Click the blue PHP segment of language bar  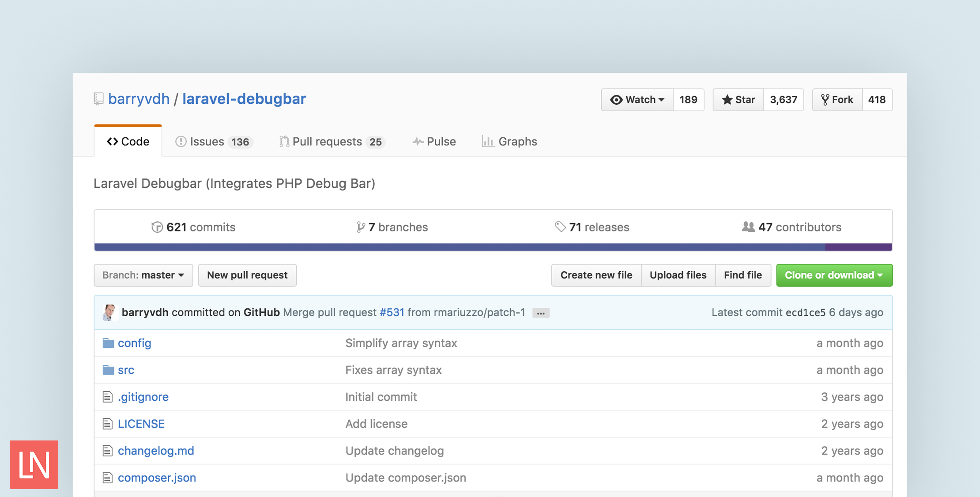pyautogui.click(x=460, y=247)
